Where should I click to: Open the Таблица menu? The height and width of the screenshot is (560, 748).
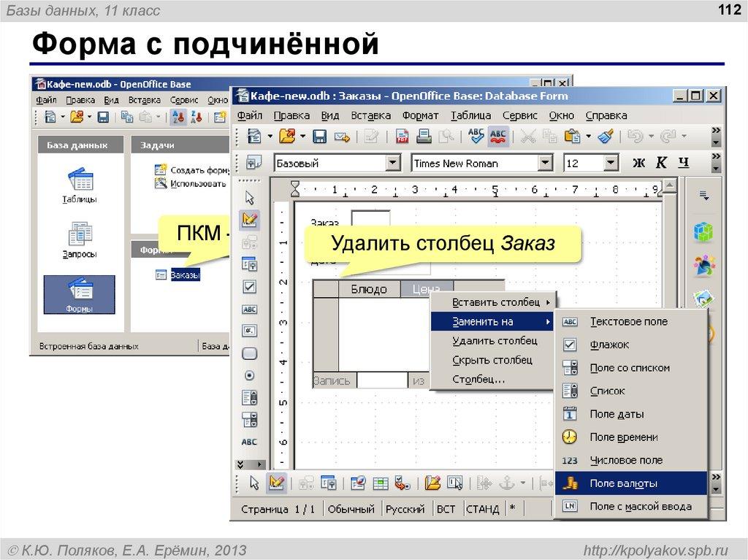(471, 115)
